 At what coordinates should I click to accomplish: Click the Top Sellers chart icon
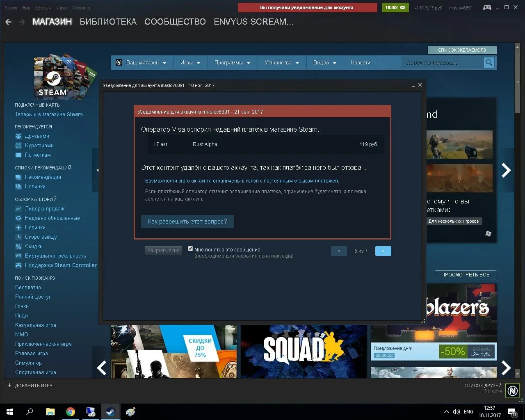(18, 209)
